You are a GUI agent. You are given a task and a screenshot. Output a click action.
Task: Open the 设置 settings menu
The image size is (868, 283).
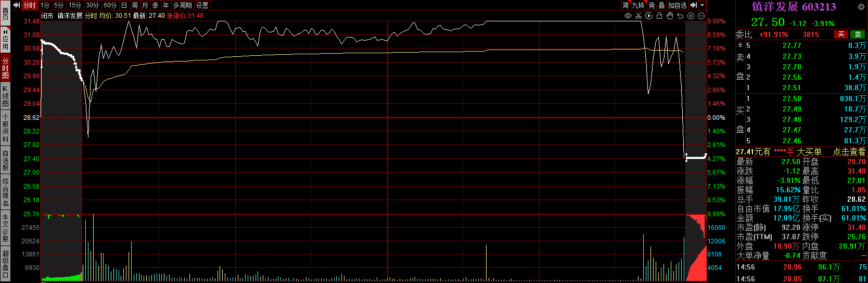202,5
